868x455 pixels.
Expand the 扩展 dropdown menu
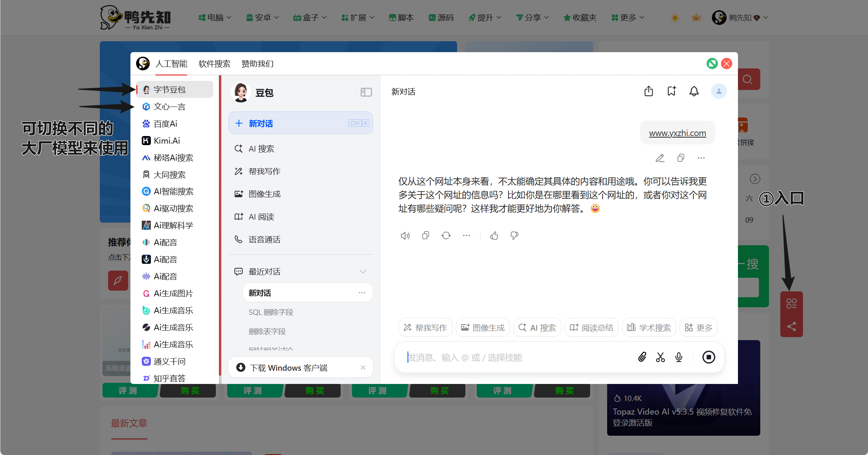tap(358, 18)
